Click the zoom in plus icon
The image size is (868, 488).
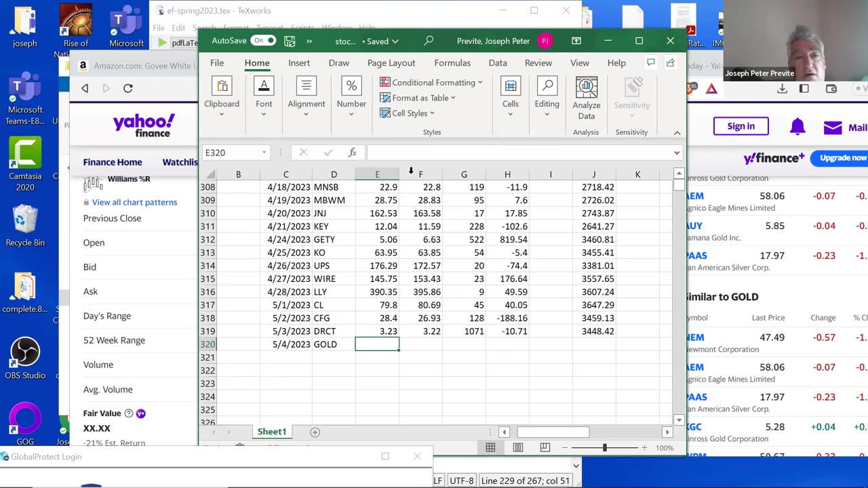(644, 447)
